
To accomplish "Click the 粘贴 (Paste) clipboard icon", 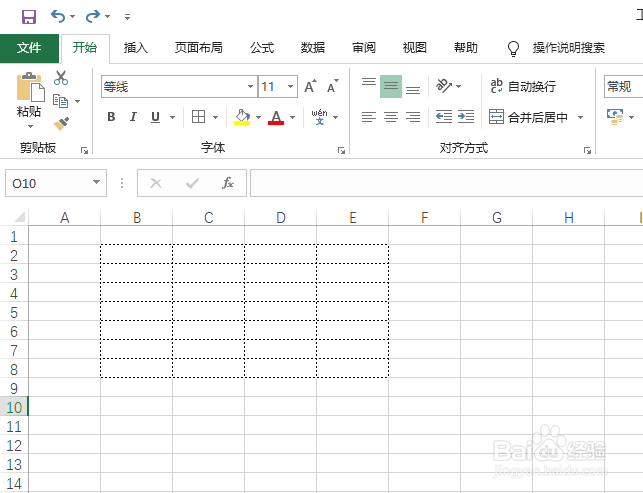I will tap(30, 87).
